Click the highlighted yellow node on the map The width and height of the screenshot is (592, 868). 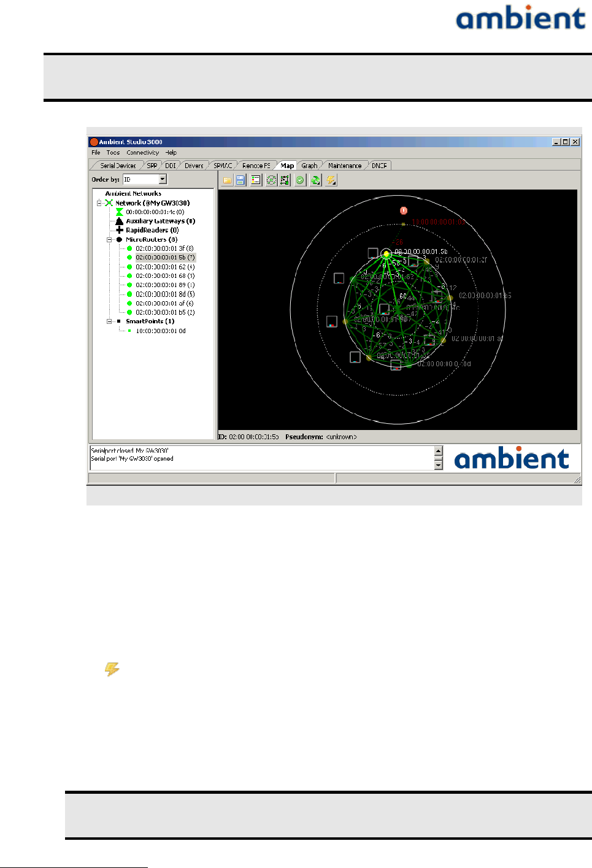tap(386, 253)
